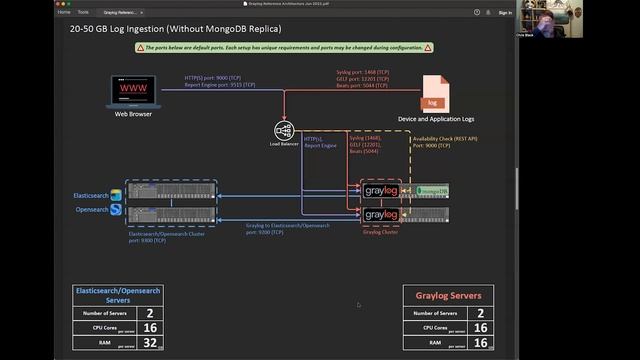Screen dimensions: 640x360
Task: Click the RAM value 32 in Elasticsearch table
Action: click(x=150, y=342)
